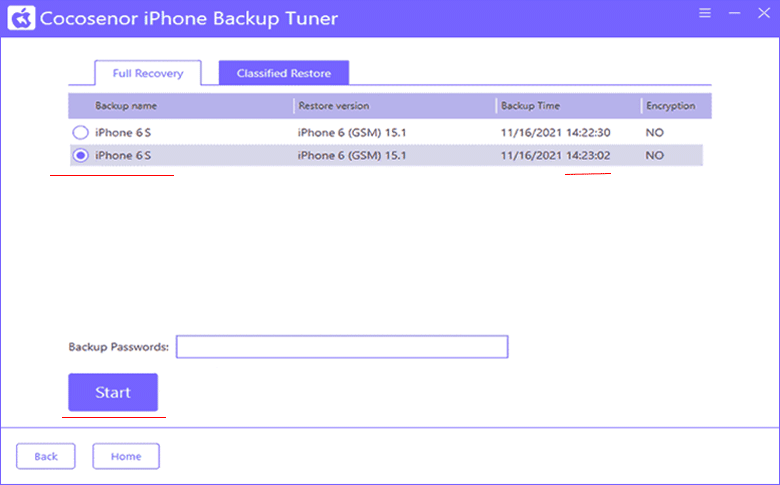Click the 'iPhone 6 S' name in highlighted row
This screenshot has height=485, width=780.
[x=123, y=155]
